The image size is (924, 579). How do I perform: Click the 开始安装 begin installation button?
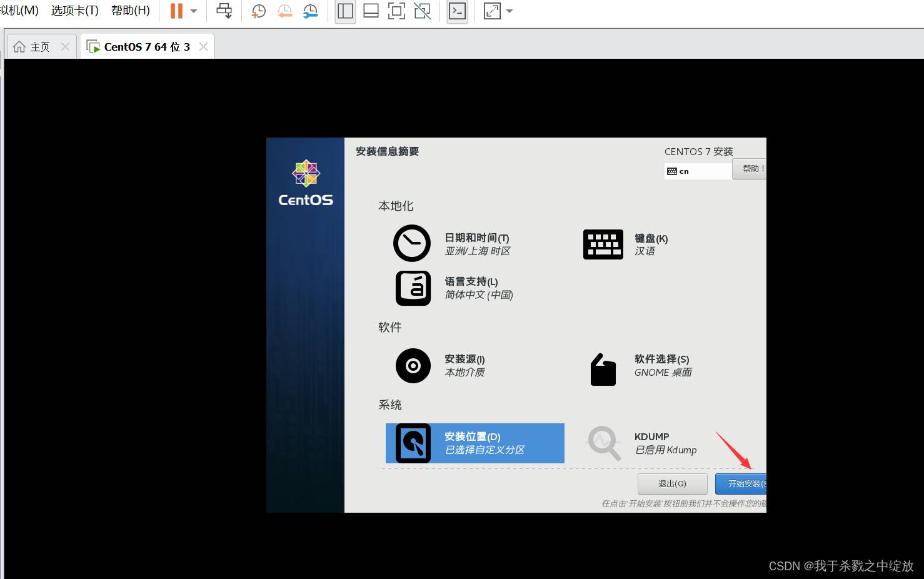pyautogui.click(x=742, y=483)
